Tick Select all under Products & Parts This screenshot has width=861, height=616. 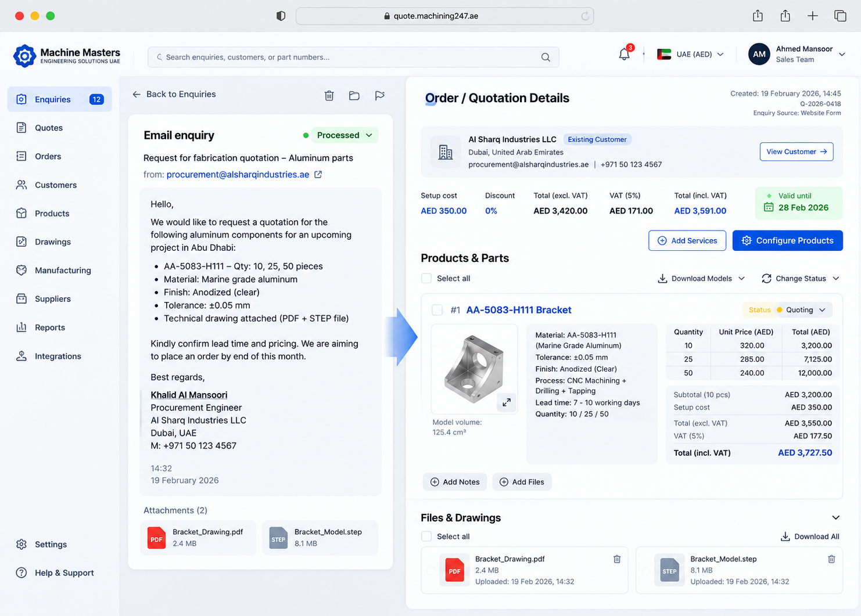coord(426,279)
